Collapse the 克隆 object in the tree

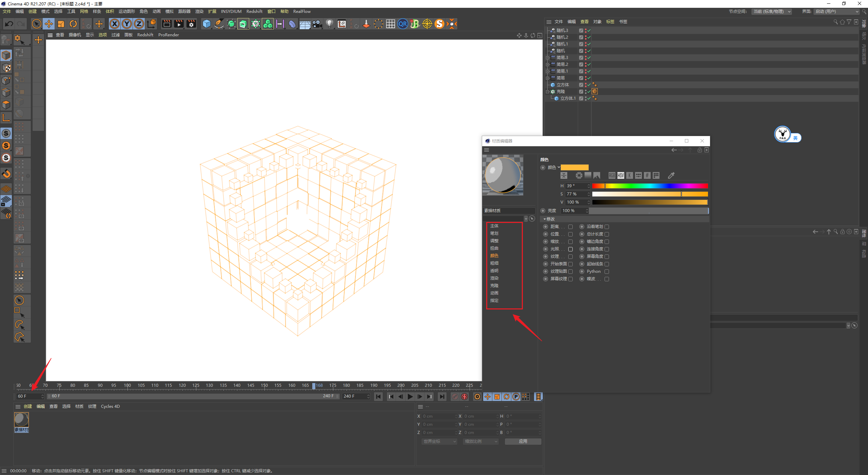[x=547, y=92]
